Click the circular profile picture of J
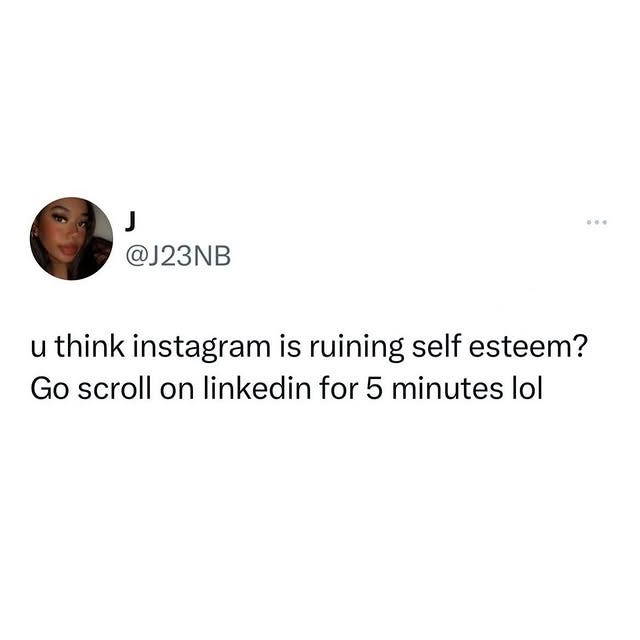The width and height of the screenshot is (640, 640). (71, 239)
